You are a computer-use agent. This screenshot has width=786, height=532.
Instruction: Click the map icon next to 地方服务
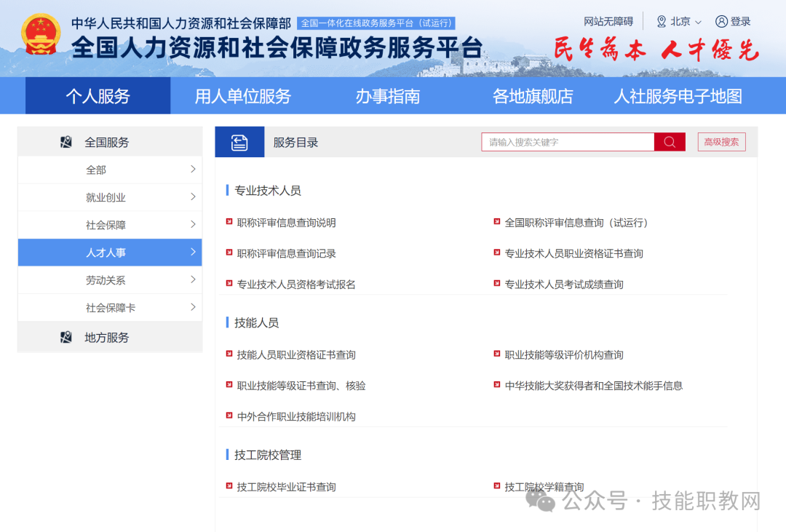click(x=65, y=337)
